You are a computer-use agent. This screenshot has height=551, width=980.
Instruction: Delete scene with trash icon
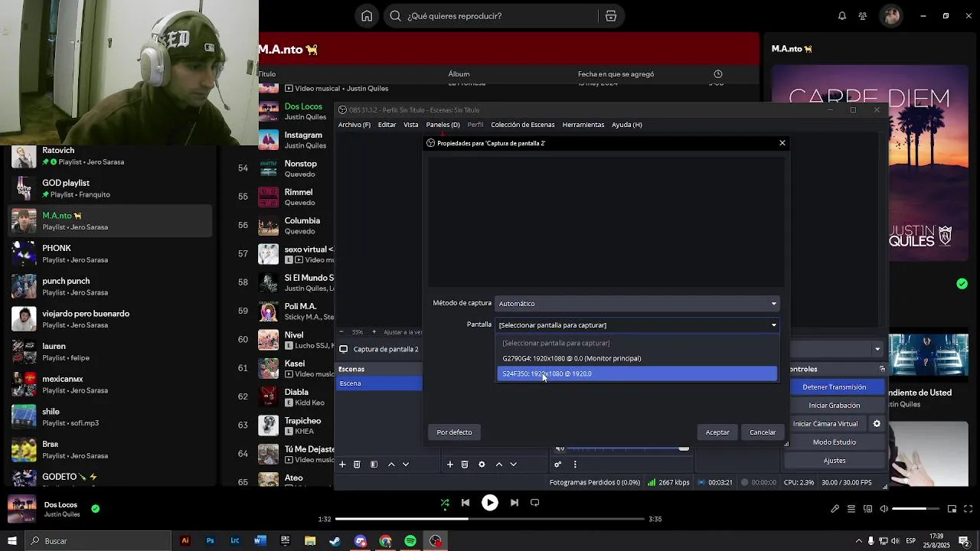click(357, 465)
